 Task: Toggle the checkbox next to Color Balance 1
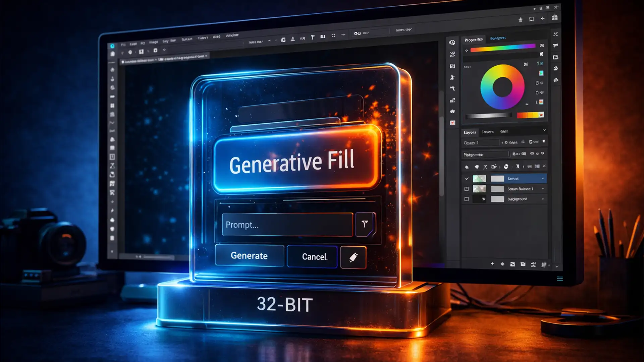point(467,189)
